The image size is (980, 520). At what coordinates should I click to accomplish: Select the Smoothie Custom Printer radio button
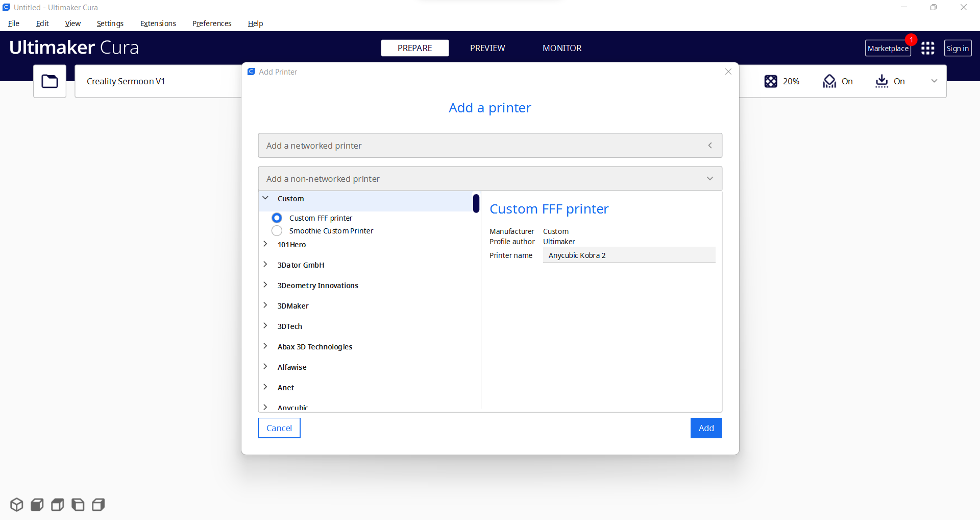coord(277,231)
